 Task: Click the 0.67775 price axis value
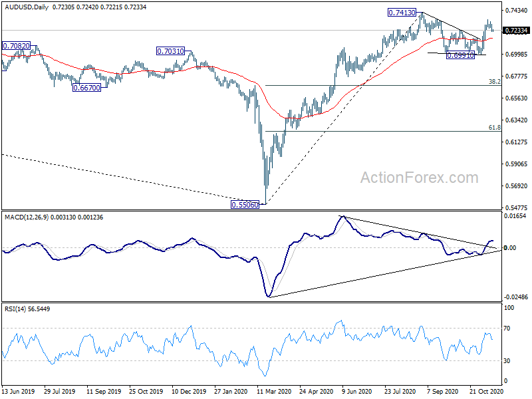click(x=517, y=76)
